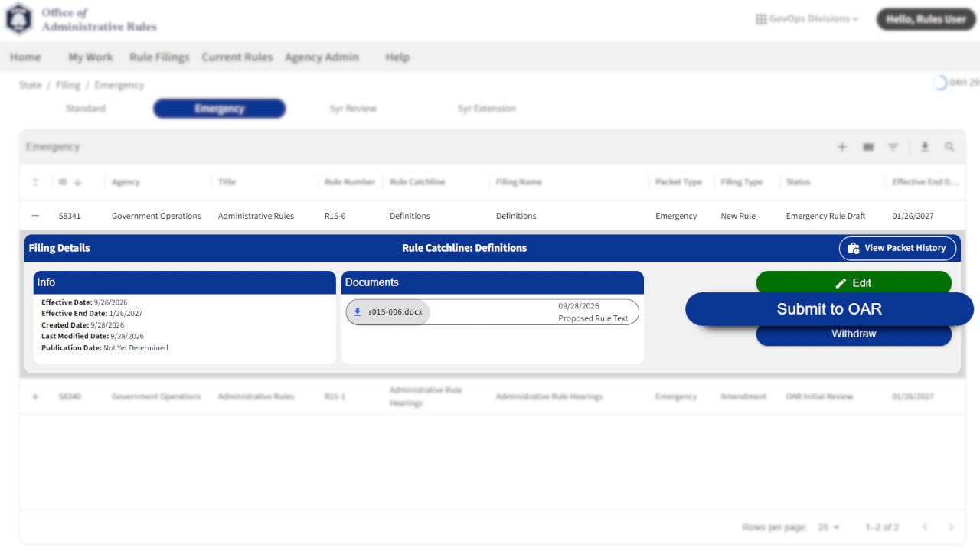Switch to the Standard tab

pyautogui.click(x=86, y=109)
